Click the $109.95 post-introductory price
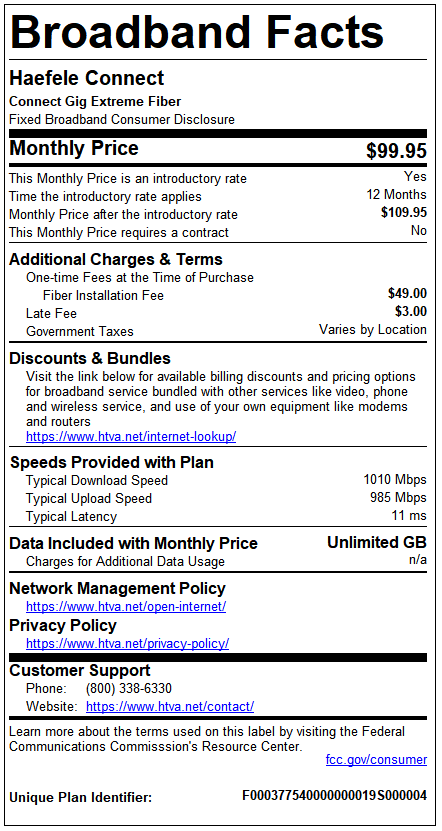Screen dimensions: 442x831 click(404, 213)
